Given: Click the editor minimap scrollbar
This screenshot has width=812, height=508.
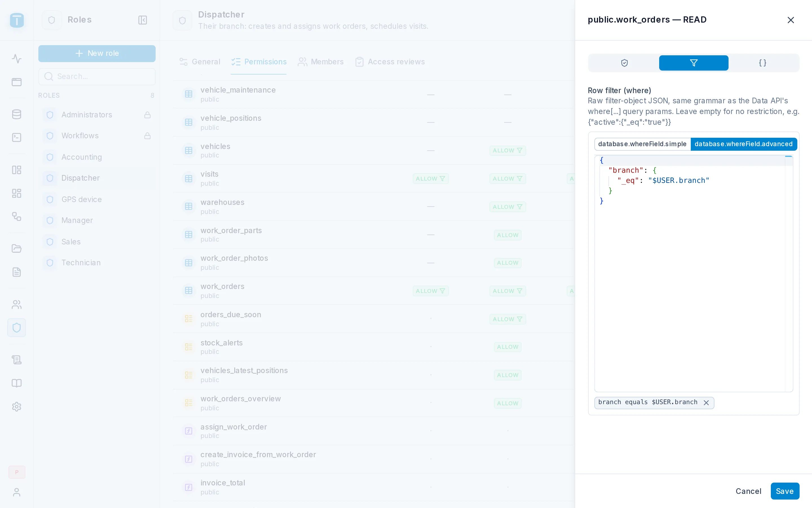Looking at the screenshot, I should click(x=789, y=273).
